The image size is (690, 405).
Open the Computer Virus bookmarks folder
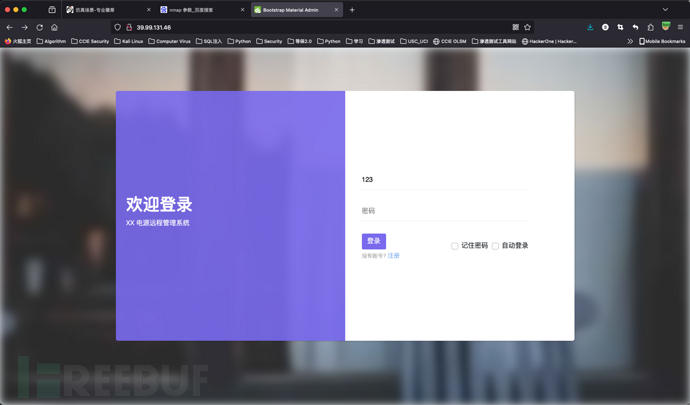(x=169, y=41)
